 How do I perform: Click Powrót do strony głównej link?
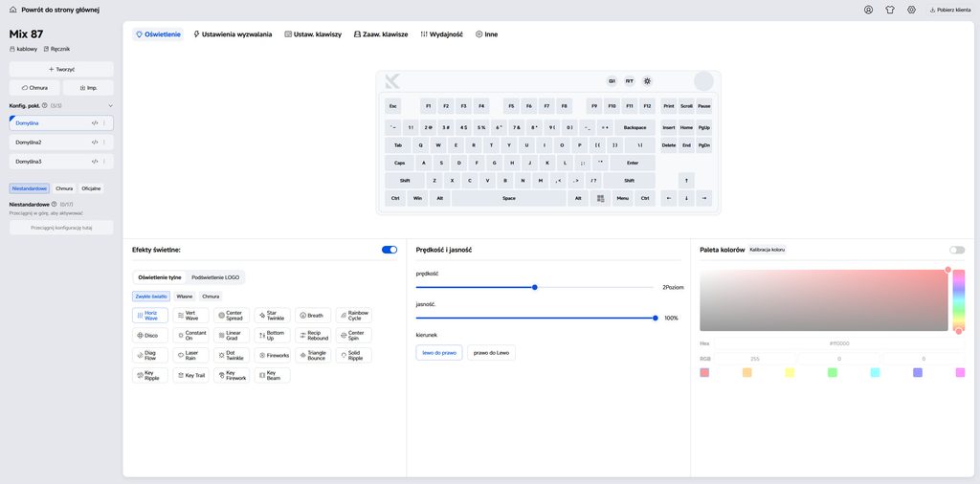coord(60,10)
